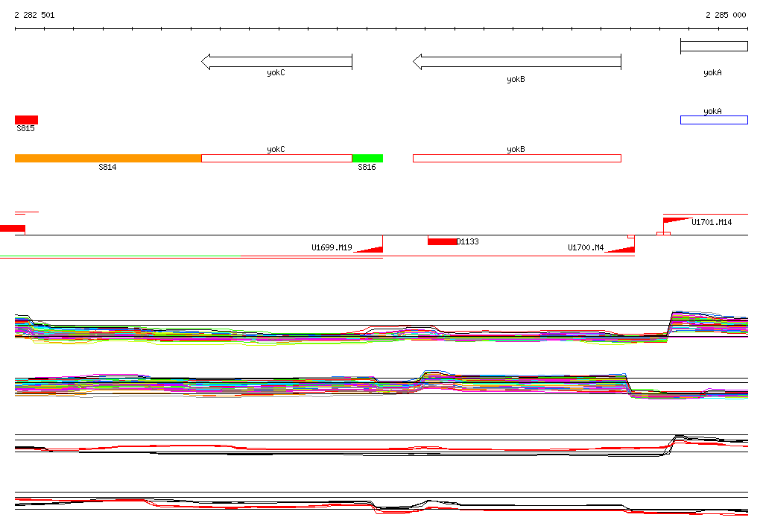Select the orange S814 segment bar
Viewport: 763px width, 532px height.
[108, 158]
